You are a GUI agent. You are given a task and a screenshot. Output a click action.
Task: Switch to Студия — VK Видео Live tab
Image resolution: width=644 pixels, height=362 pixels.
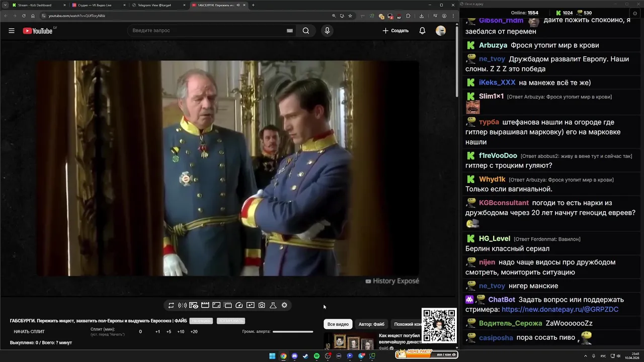tap(99, 5)
